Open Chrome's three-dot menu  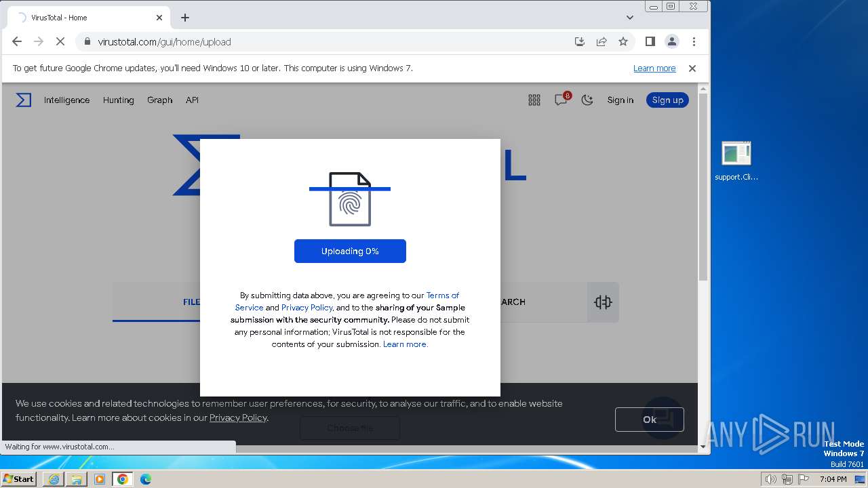click(x=694, y=41)
